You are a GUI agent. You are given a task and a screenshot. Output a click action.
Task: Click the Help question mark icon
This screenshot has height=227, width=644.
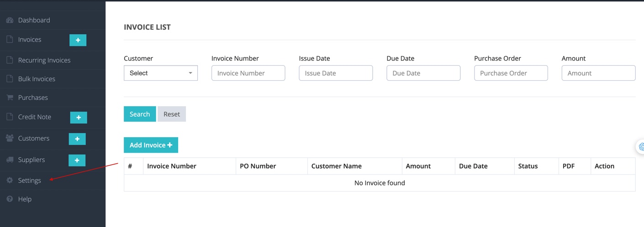[x=10, y=199]
